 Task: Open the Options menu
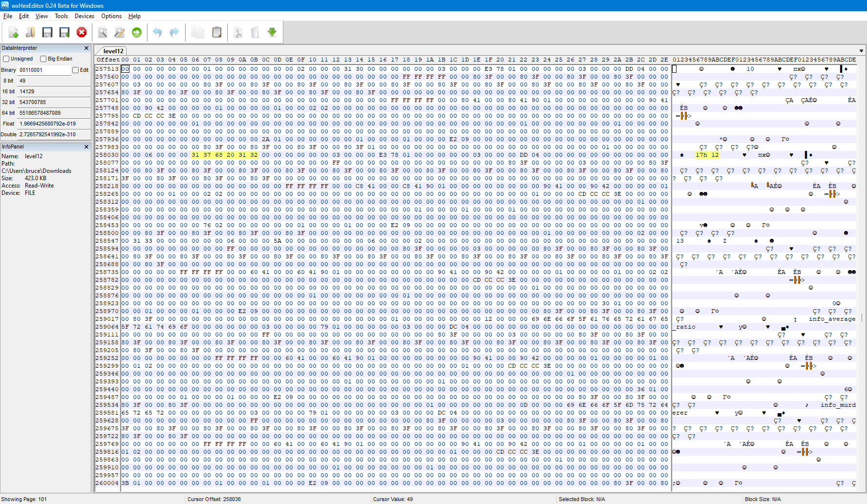click(111, 16)
